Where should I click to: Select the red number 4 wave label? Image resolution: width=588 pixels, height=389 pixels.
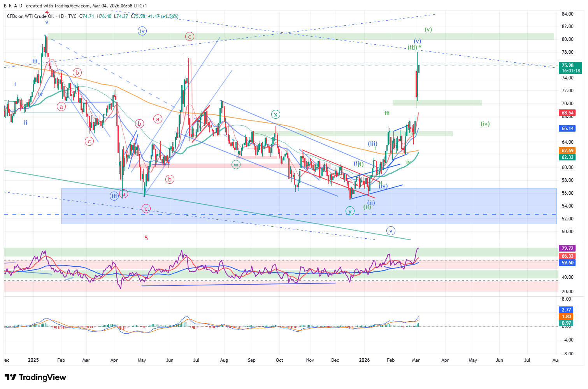[x=47, y=13]
